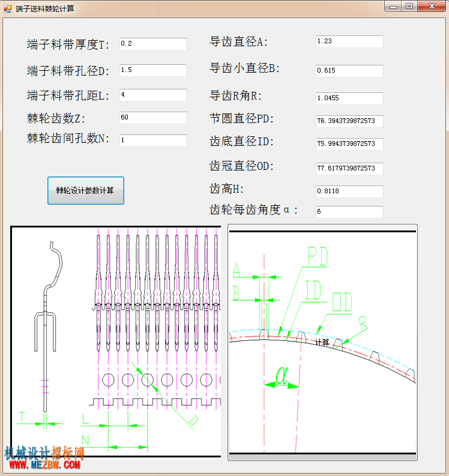Click the 端子送料棘轮计算 window title text
The image size is (449, 476).
pyautogui.click(x=45, y=8)
